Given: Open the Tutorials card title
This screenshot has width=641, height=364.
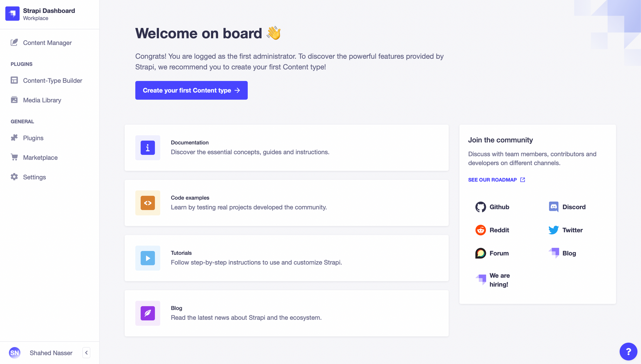Looking at the screenshot, I should tap(181, 253).
